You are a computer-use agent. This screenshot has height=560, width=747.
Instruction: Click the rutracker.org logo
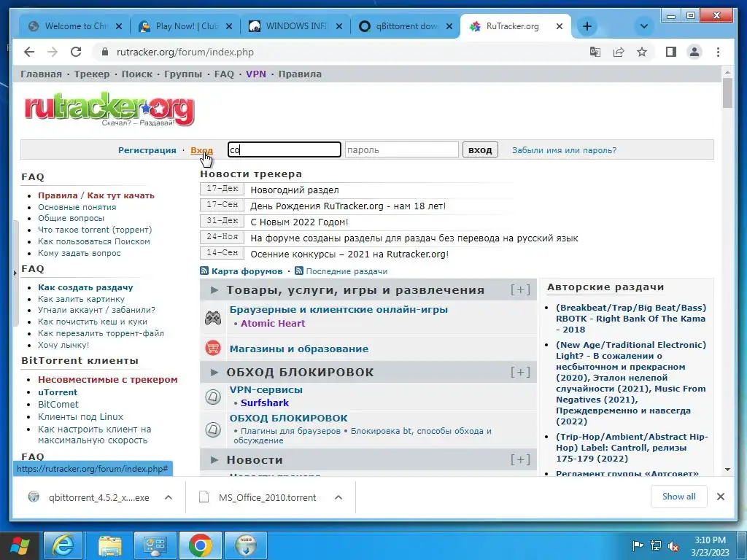pos(109,109)
